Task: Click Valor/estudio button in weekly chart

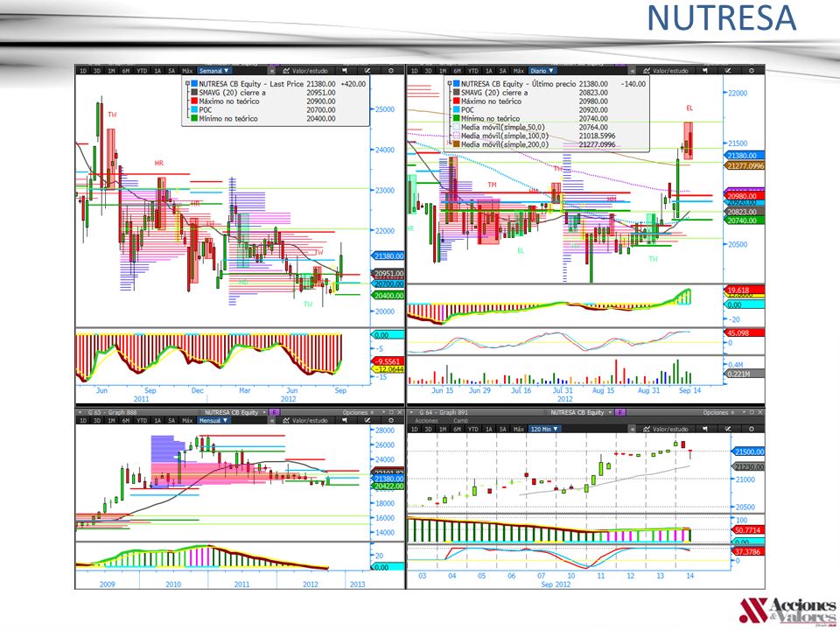Action: [x=304, y=71]
